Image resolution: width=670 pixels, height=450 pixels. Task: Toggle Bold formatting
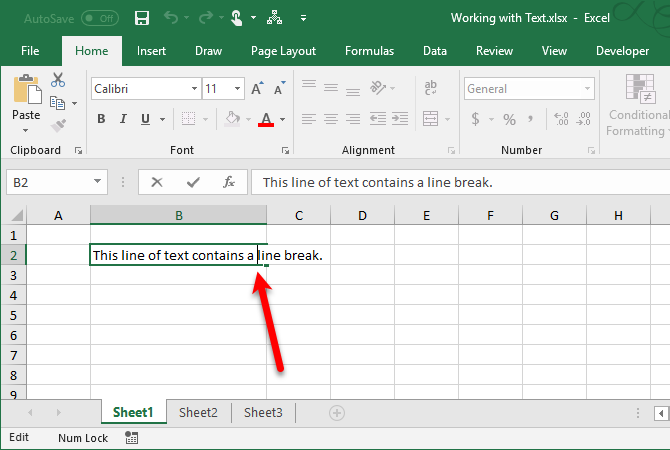coord(101,119)
